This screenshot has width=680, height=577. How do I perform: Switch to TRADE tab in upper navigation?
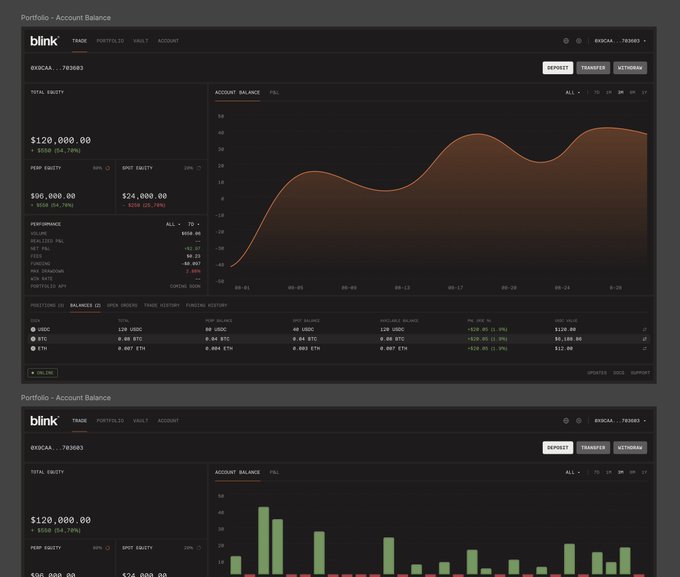point(79,41)
